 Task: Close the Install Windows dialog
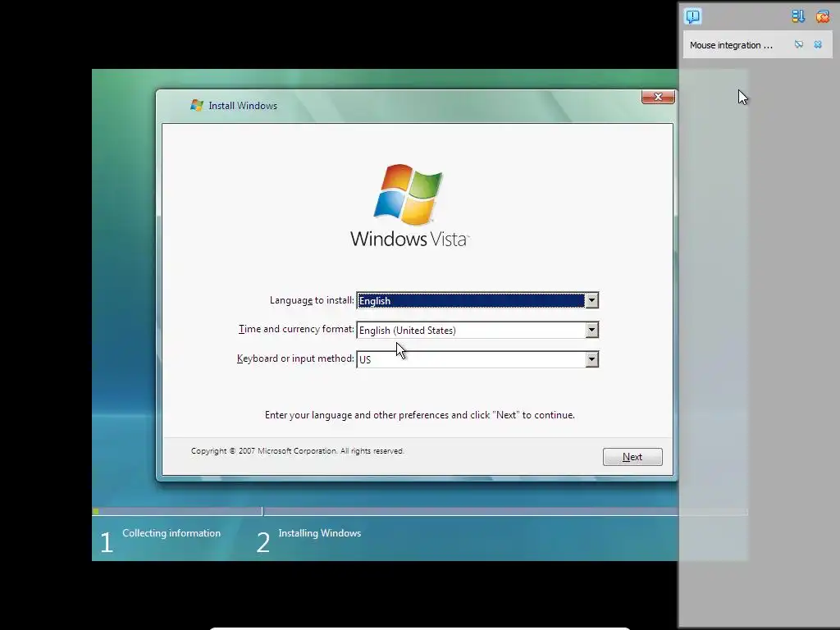coord(658,97)
